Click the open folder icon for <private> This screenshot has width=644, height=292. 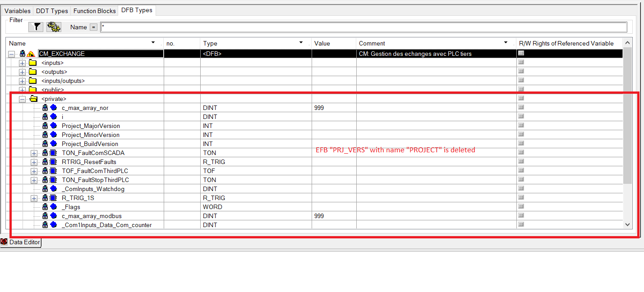(33, 99)
